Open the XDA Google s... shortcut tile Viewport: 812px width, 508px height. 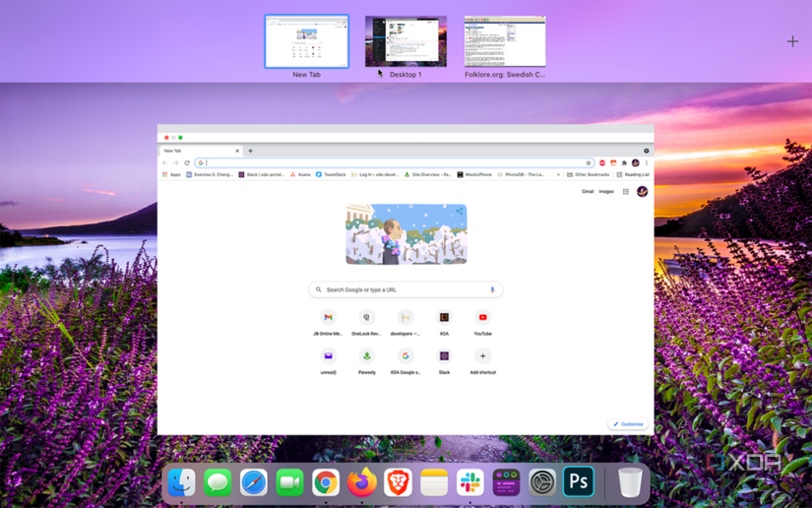click(x=405, y=361)
